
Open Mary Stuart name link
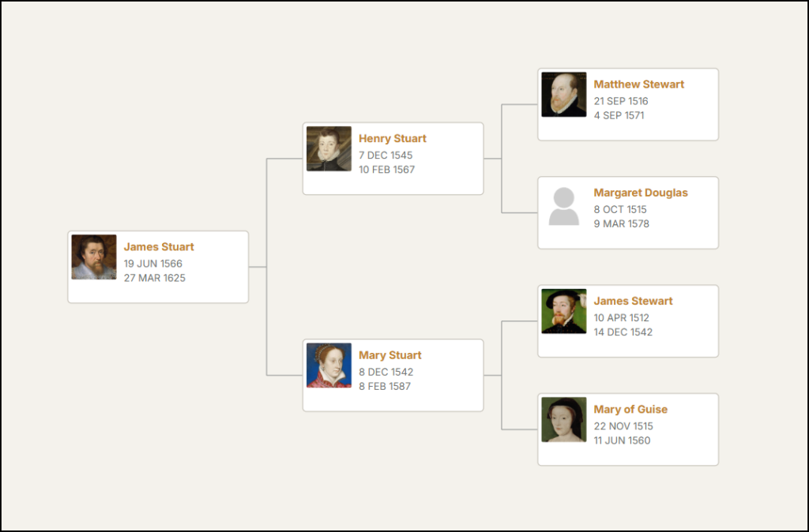coord(390,355)
